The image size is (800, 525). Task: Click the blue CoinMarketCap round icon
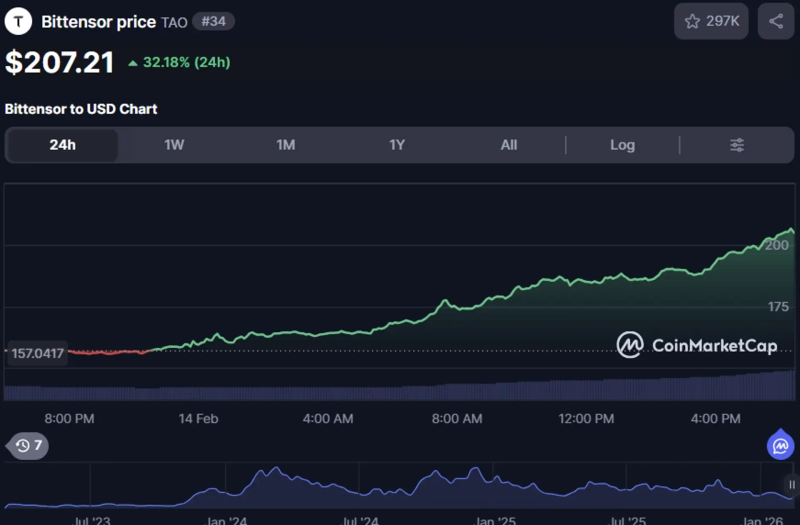(780, 446)
